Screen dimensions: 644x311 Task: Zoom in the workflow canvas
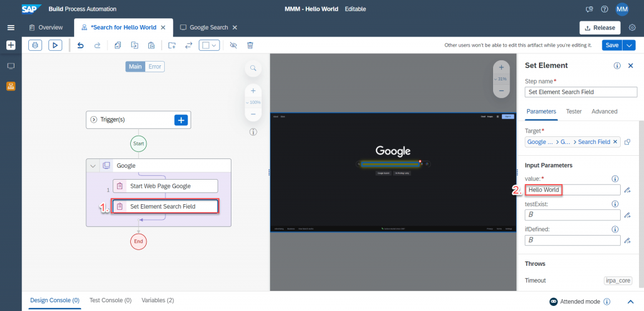[253, 90]
